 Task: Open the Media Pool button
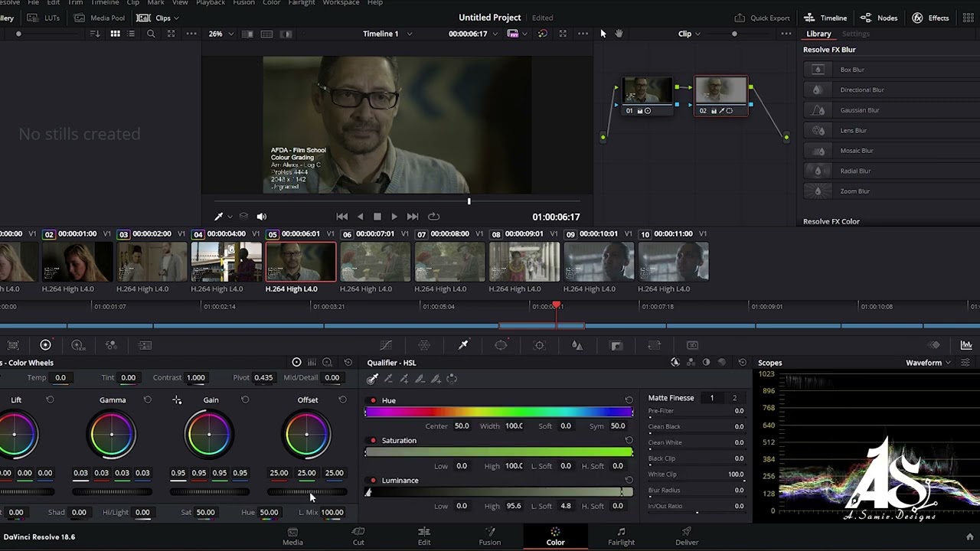point(100,18)
